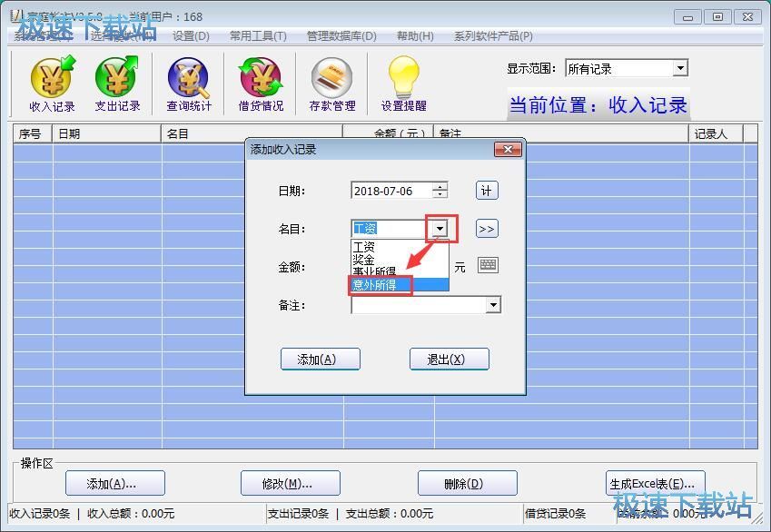The height and width of the screenshot is (532, 771).
Task: Choose 奖金 from the 名目 list
Action: [400, 259]
